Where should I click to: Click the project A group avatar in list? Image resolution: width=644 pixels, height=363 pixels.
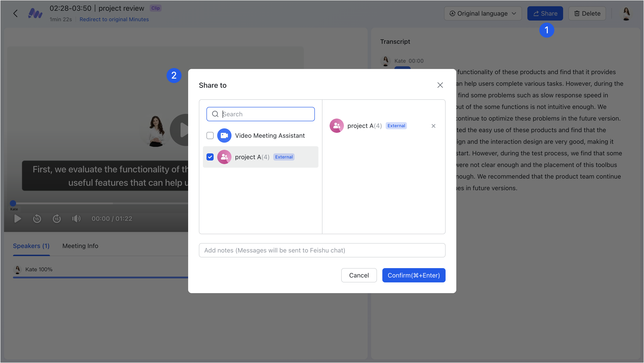click(224, 157)
